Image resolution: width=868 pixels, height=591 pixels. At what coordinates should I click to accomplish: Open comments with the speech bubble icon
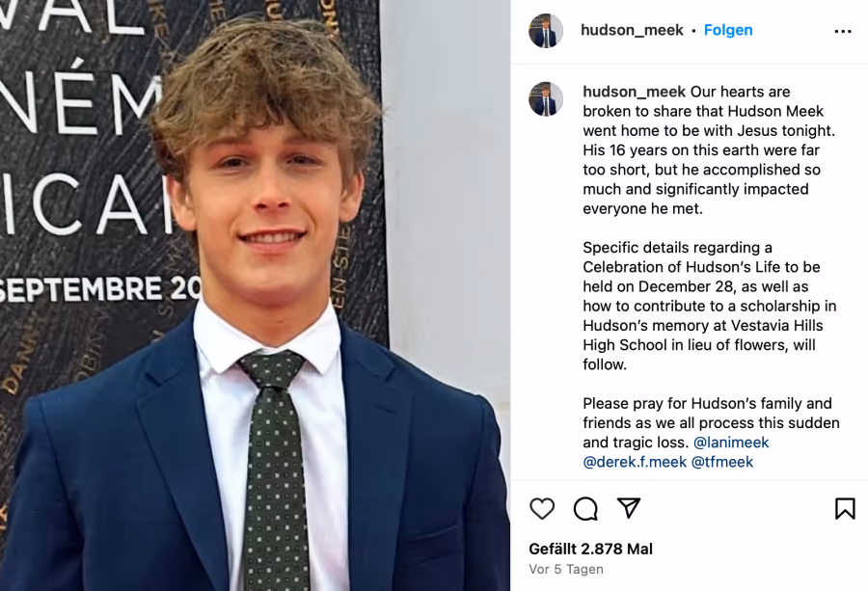click(x=585, y=508)
